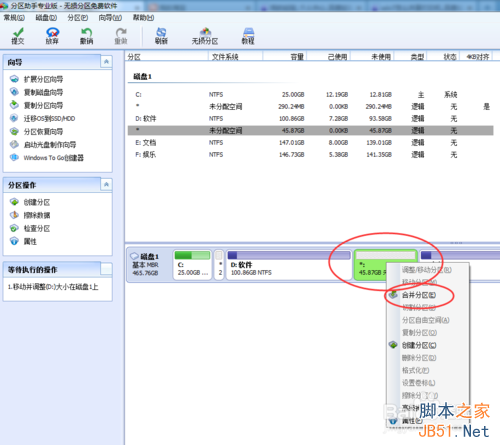Image resolution: width=500 pixels, height=445 pixels.
Task: Click 检查分区 in the 分区操作 panel
Action: point(37,229)
